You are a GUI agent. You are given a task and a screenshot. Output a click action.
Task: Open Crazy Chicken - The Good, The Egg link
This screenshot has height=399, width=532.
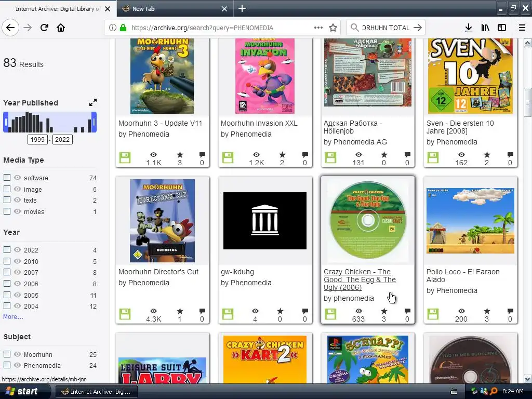pos(360,280)
